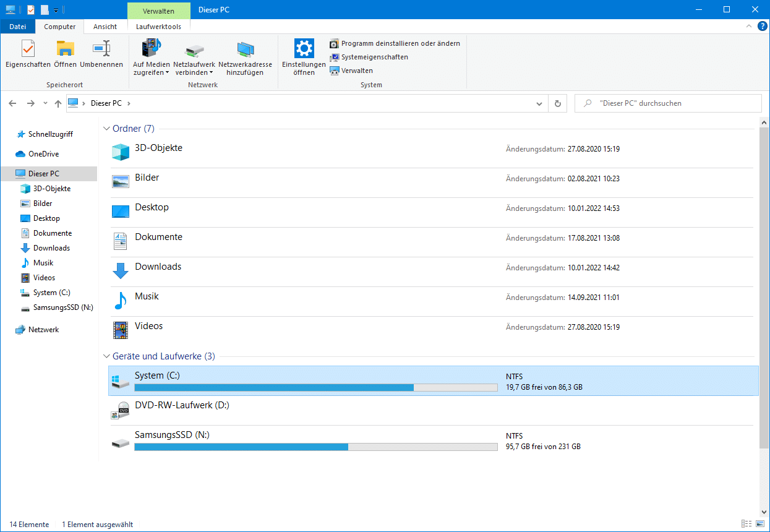Select the Bilder folder icon in list
770x532 pixels.
point(121,181)
